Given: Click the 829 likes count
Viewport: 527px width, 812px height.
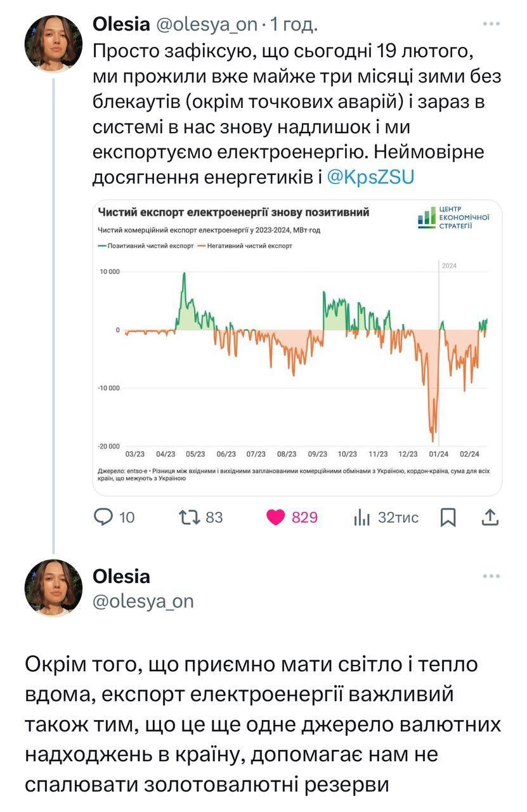Looking at the screenshot, I should click(304, 518).
